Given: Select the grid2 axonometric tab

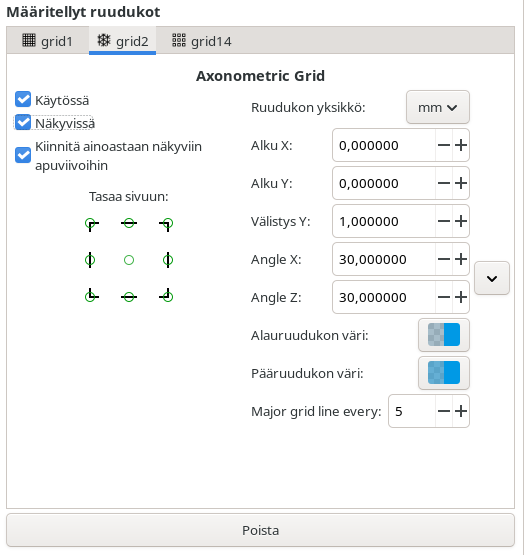Looking at the screenshot, I should point(123,41).
